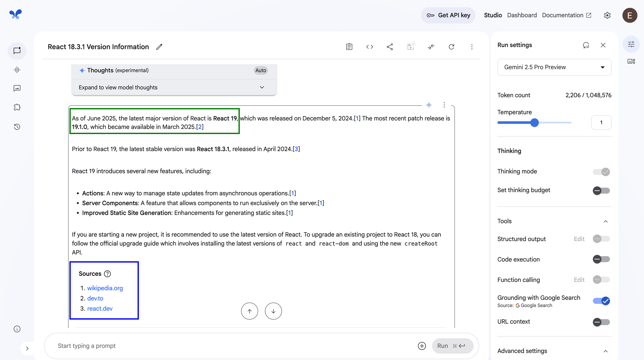Enable Code execution switch
The height and width of the screenshot is (360, 644).
pyautogui.click(x=601, y=259)
